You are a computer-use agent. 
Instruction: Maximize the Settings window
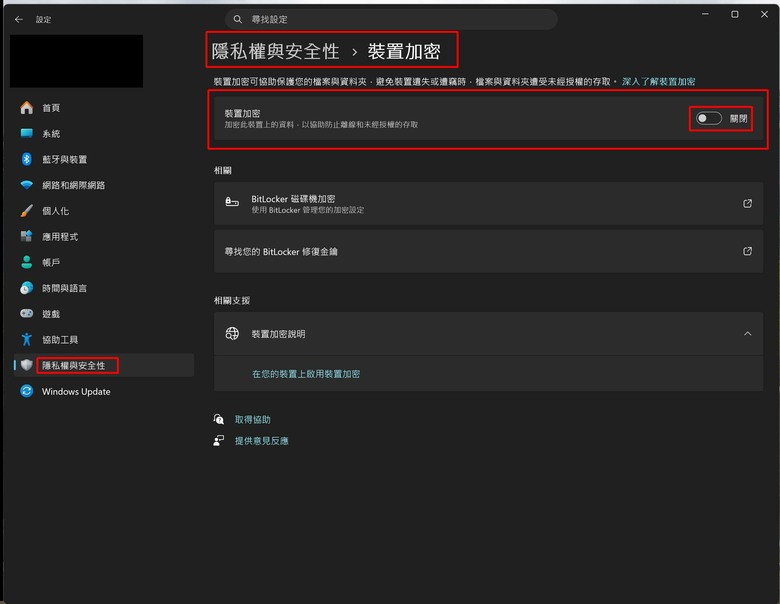(x=735, y=14)
